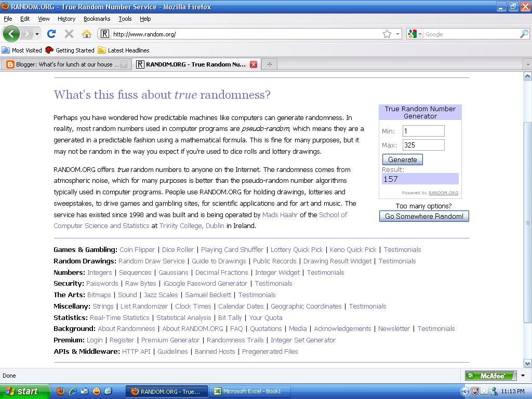Open the Lottery Quick Pick link
532x399 pixels.
[297, 250]
